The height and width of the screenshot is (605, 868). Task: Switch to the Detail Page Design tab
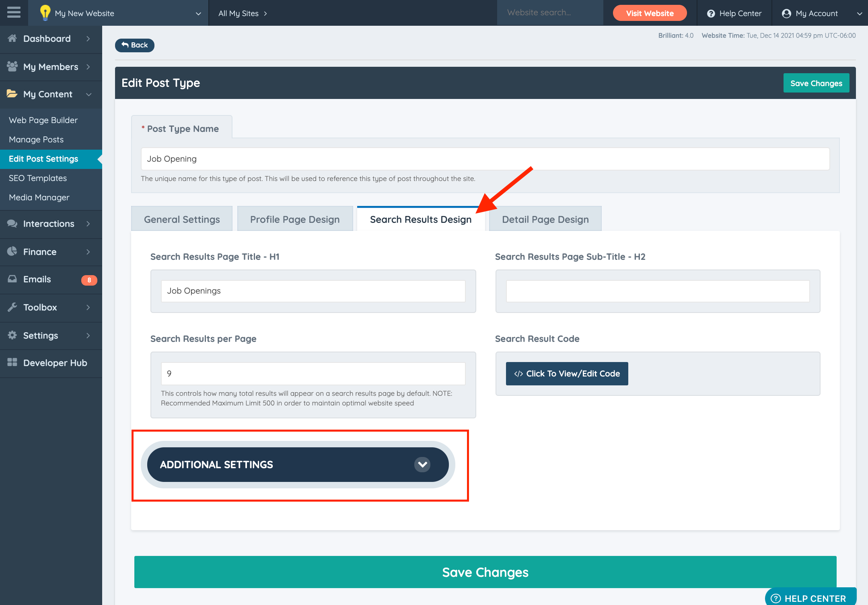click(x=545, y=219)
